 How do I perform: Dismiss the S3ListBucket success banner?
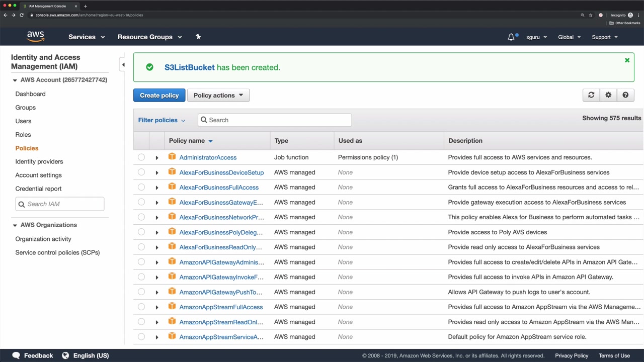pos(627,60)
